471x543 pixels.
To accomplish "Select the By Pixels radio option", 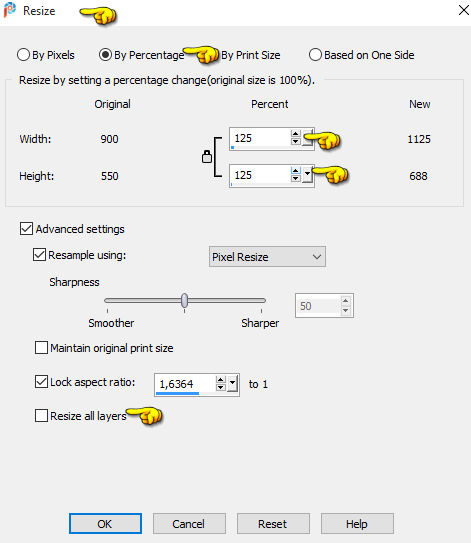I will click(x=23, y=55).
